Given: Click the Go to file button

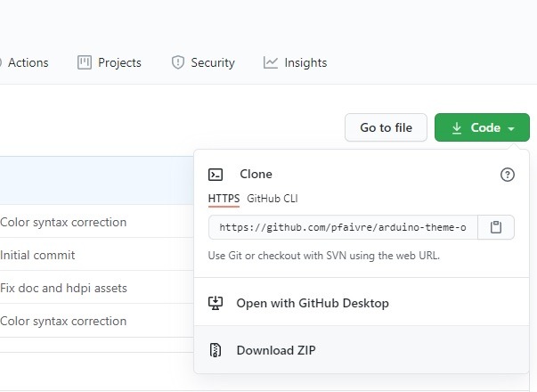Looking at the screenshot, I should [x=386, y=127].
